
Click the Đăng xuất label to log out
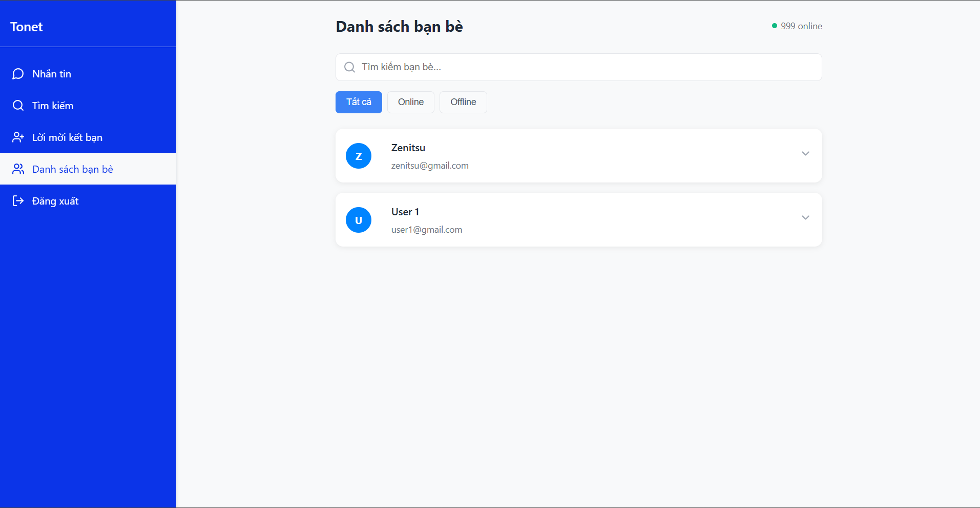coord(55,201)
